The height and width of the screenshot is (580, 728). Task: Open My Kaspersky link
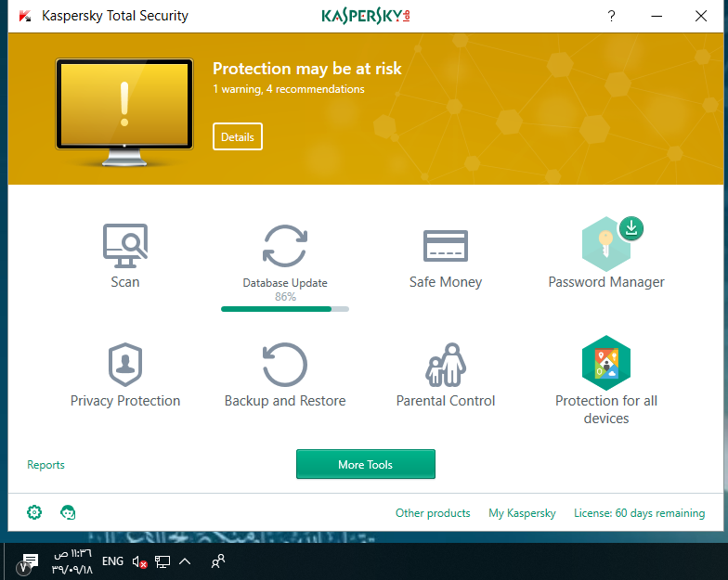[x=522, y=512]
